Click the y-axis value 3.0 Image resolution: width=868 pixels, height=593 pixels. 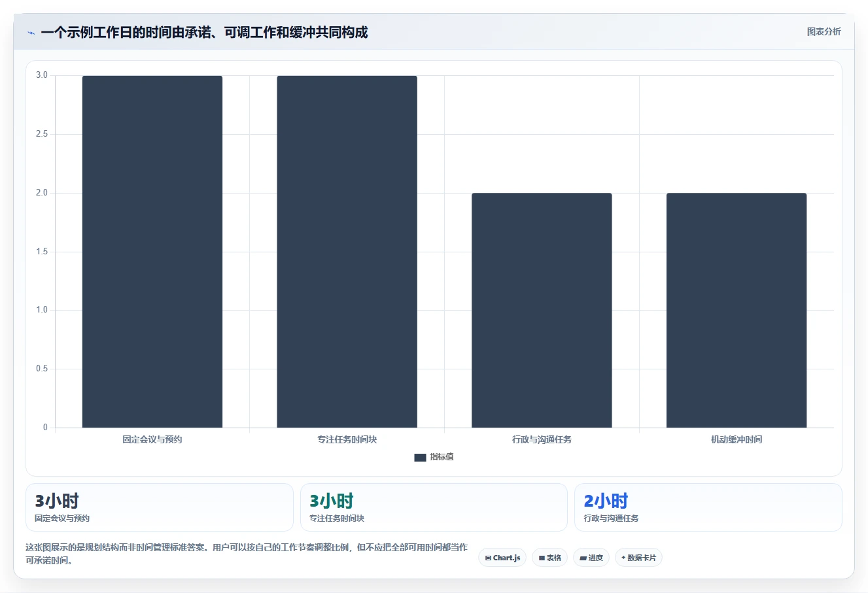(42, 75)
